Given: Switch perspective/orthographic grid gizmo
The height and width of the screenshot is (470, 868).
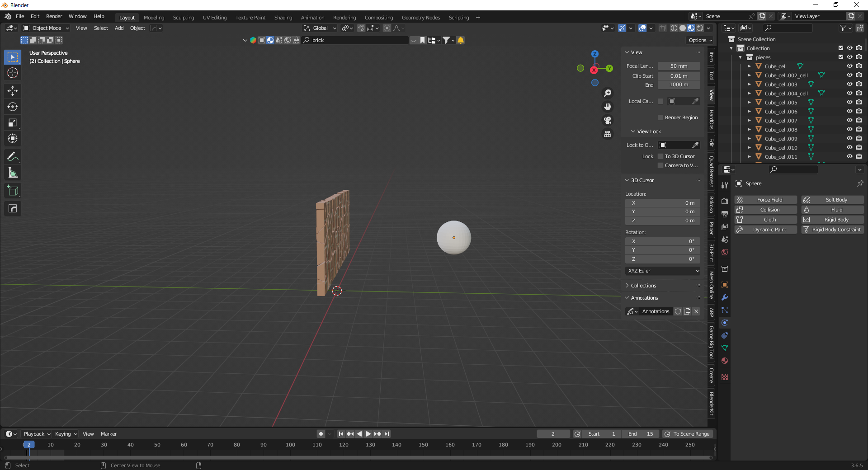Looking at the screenshot, I should click(x=608, y=134).
